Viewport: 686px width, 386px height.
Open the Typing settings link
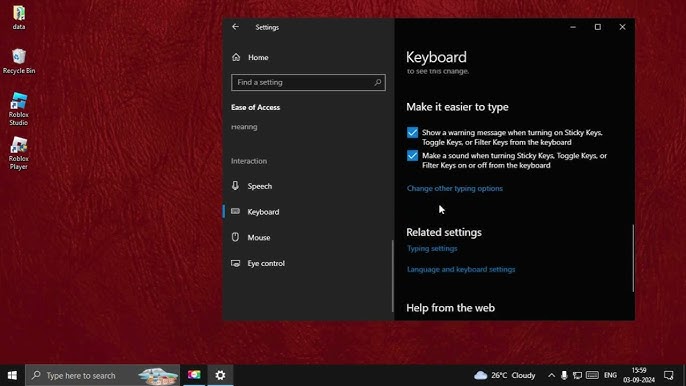pyautogui.click(x=432, y=249)
